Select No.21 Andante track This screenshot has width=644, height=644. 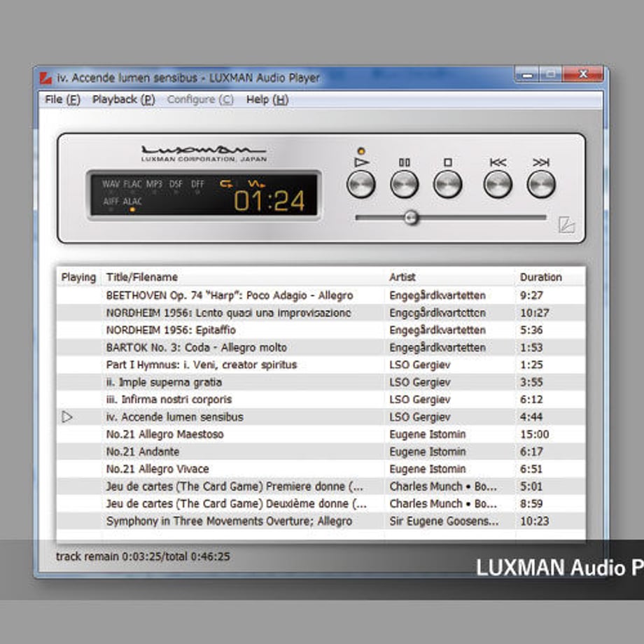321,451
